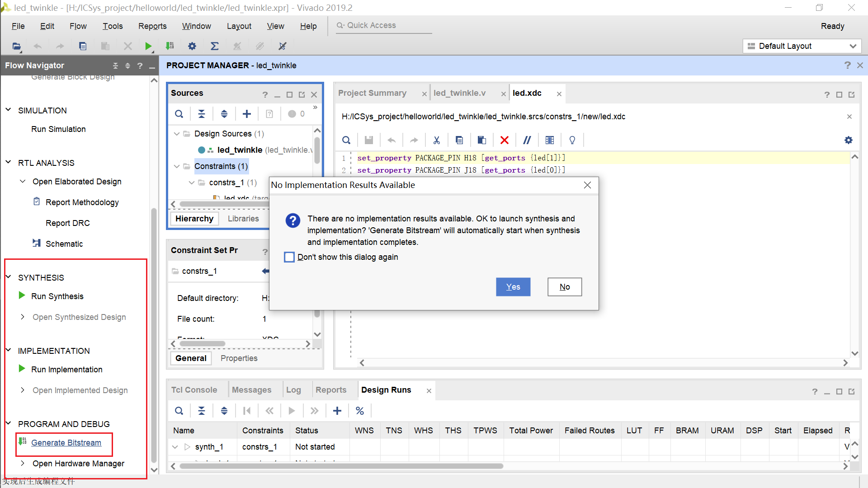Click the Add Sources plus icon
The image size is (868, 488).
pos(247,114)
